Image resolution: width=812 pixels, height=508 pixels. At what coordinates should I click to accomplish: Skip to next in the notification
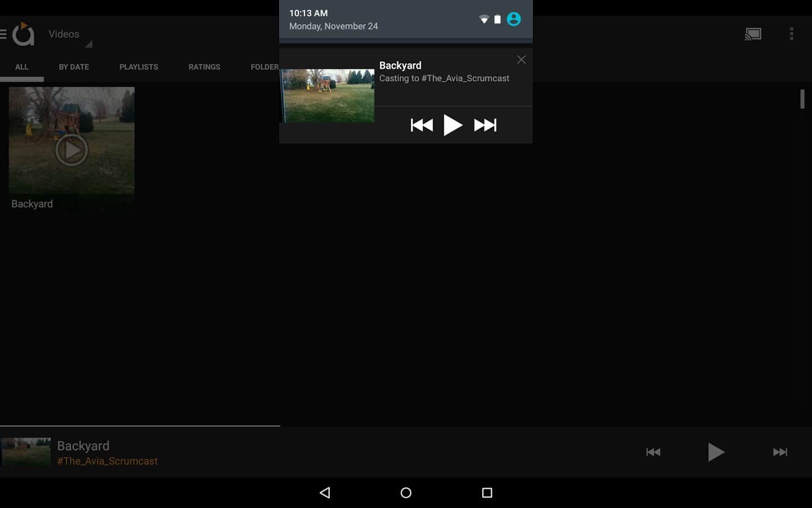click(485, 125)
